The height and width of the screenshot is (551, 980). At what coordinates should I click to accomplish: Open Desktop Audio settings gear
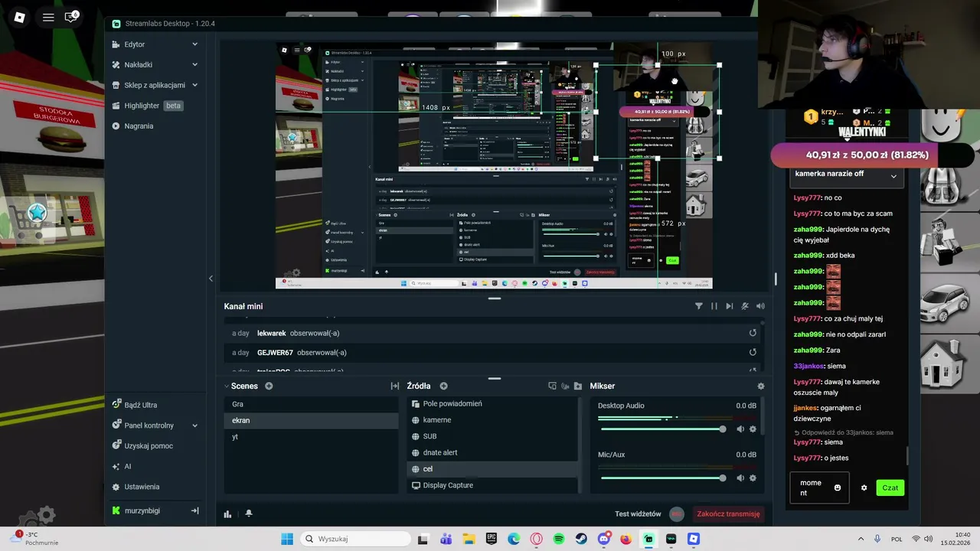753,429
